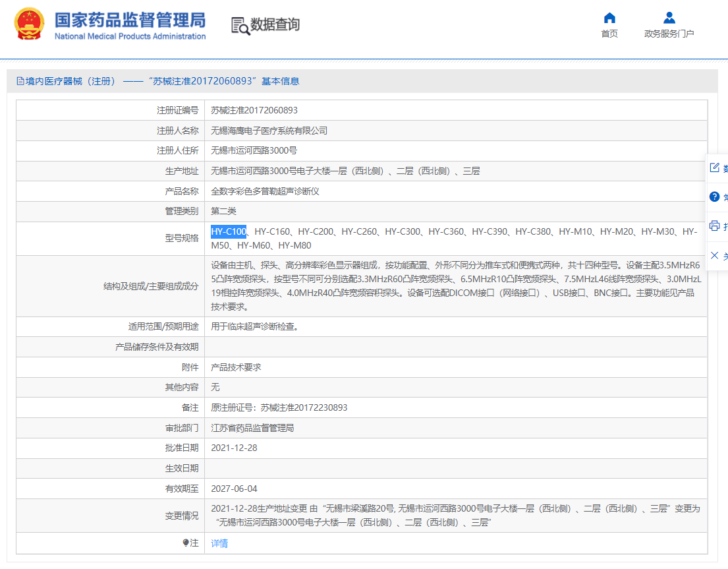Click the model text HY-C260

click(x=359, y=231)
